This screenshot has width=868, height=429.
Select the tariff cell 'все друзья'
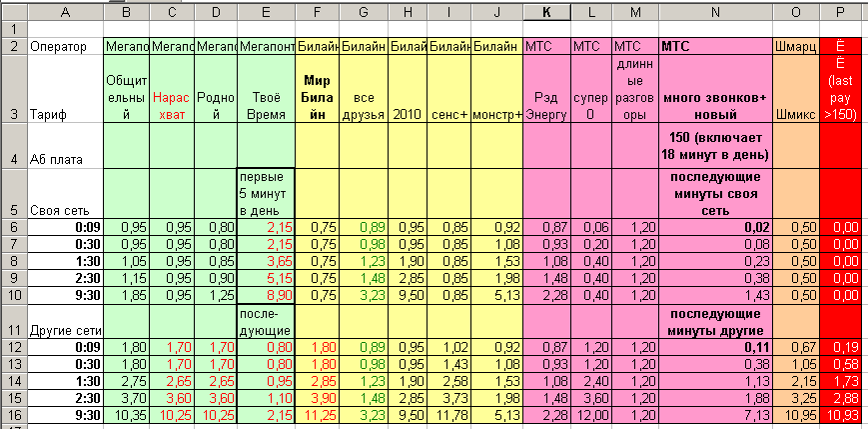pos(364,89)
